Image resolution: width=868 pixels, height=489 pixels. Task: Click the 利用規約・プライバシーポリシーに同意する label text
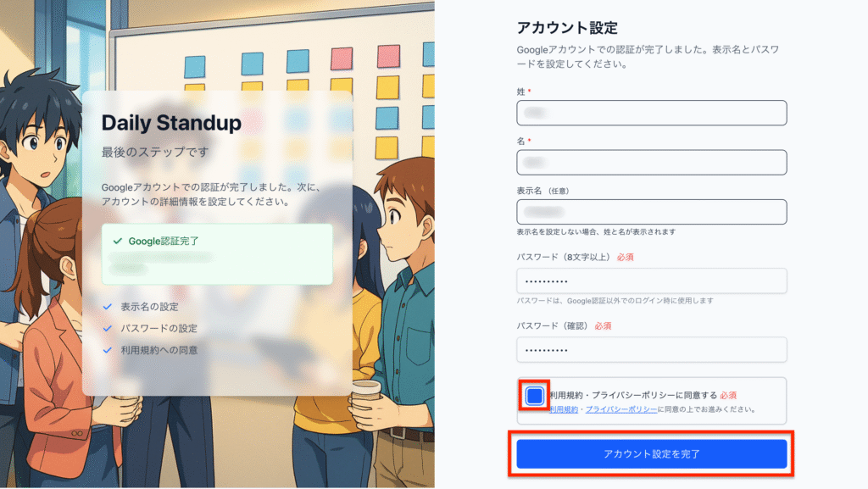point(633,396)
